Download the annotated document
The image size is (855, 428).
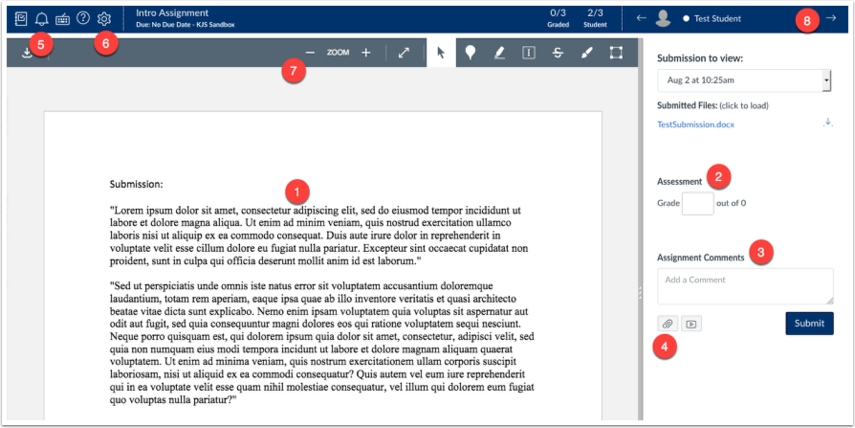coord(27,53)
